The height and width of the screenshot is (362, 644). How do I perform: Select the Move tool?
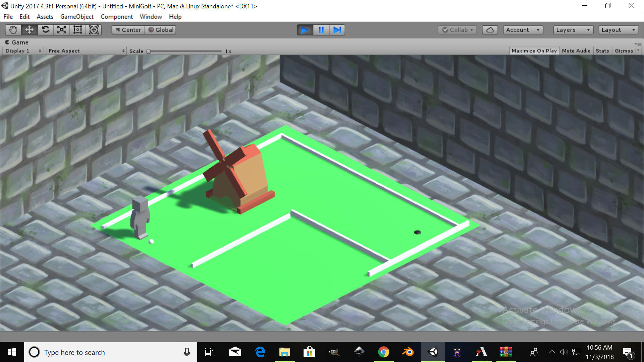(x=29, y=30)
